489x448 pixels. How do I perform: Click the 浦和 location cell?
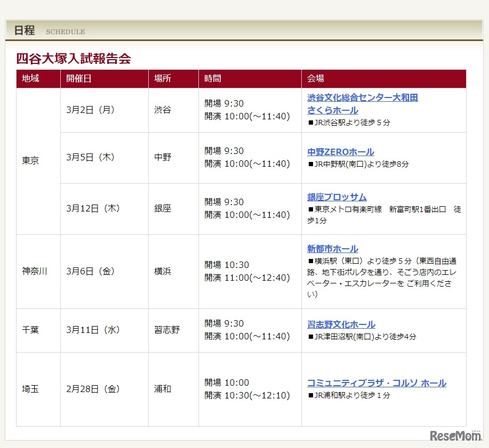(x=162, y=389)
